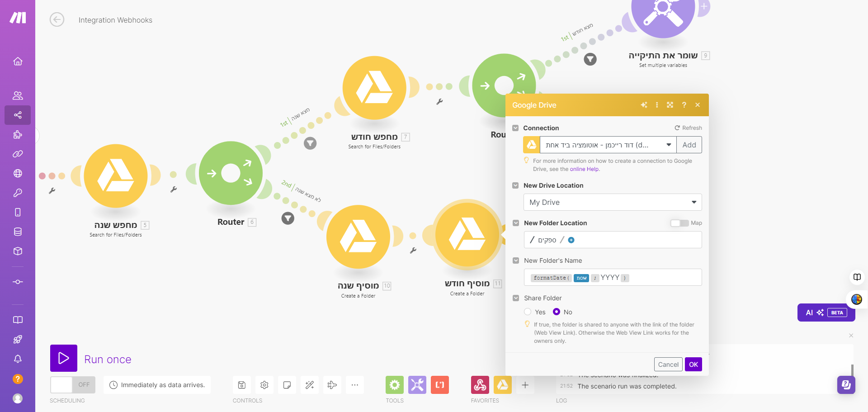Expand folder picker plus in folder path
Screen dimensions: 868x412
point(571,240)
